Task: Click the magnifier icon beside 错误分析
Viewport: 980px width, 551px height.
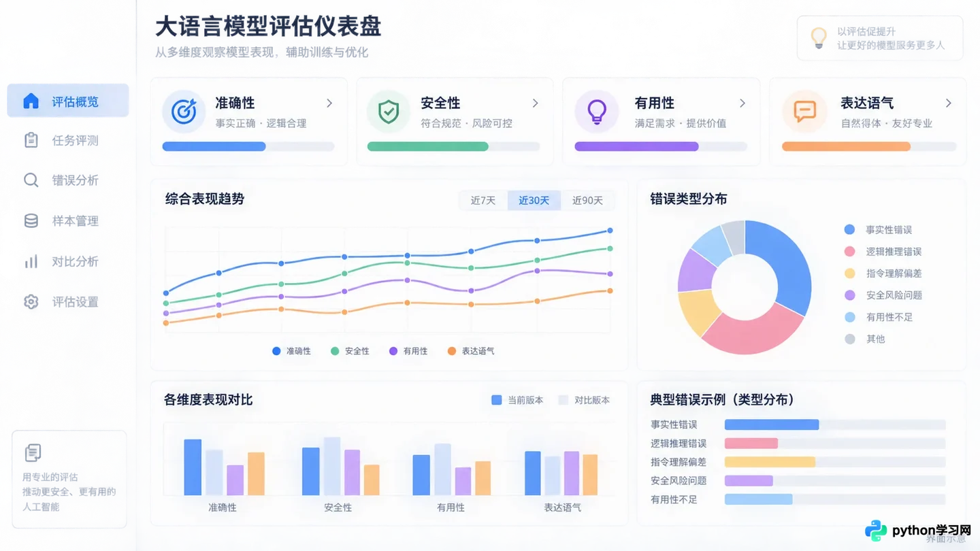Action: click(31, 180)
